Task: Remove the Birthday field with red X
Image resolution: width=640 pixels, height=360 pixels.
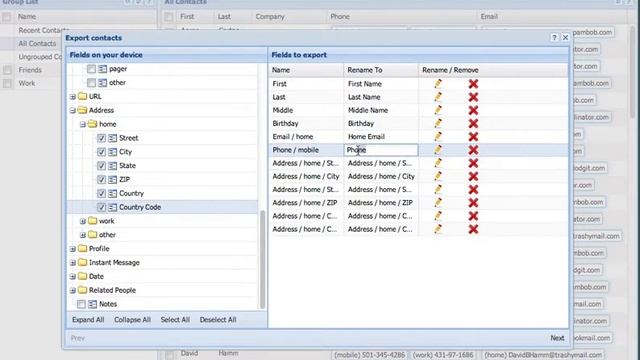Action: tap(473, 123)
